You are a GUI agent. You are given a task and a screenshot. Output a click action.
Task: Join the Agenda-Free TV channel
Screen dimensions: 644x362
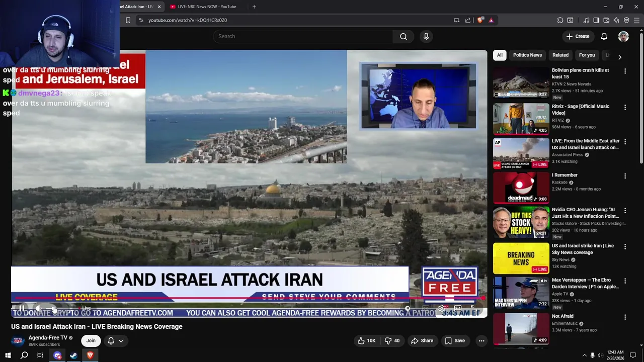point(91,341)
